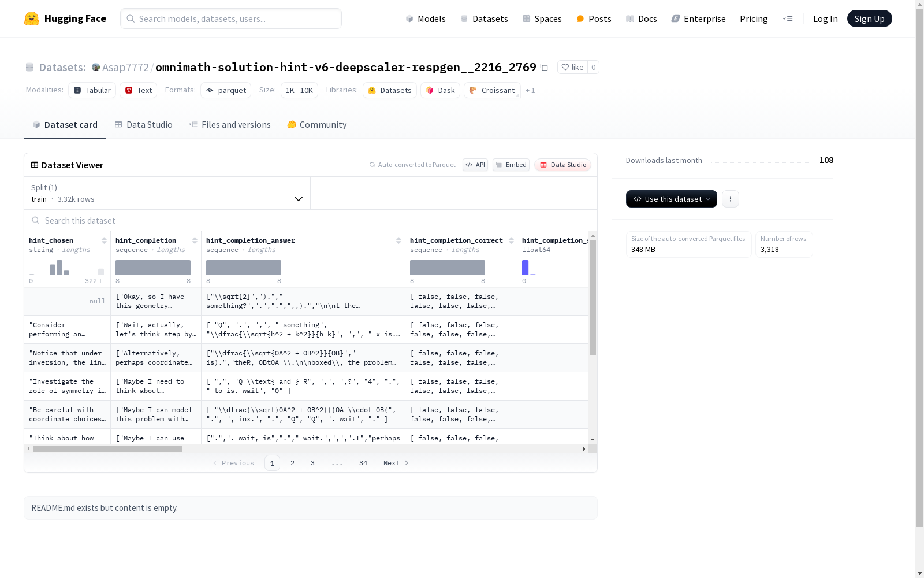
Task: Open the Asap7772 profile link
Action: click(125, 67)
